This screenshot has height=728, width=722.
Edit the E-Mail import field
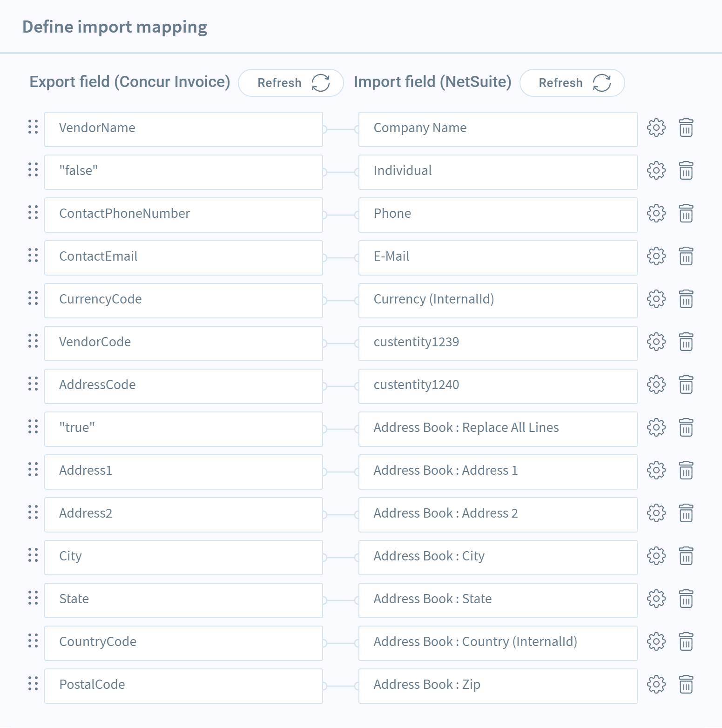(498, 258)
